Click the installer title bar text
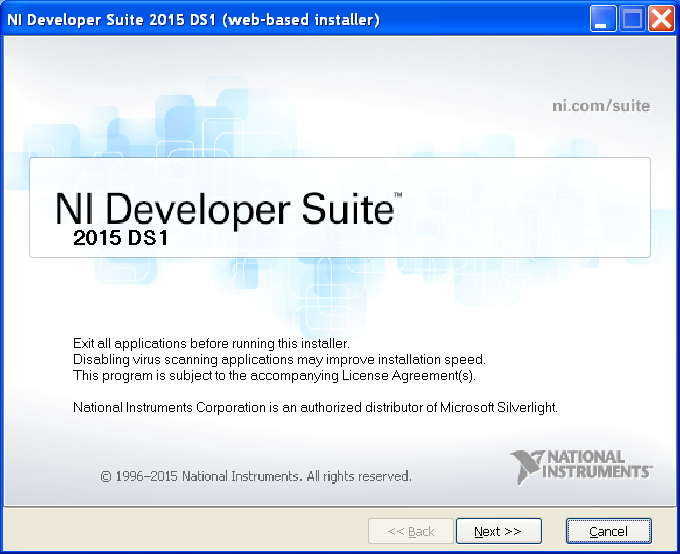680x554 pixels. point(193,20)
